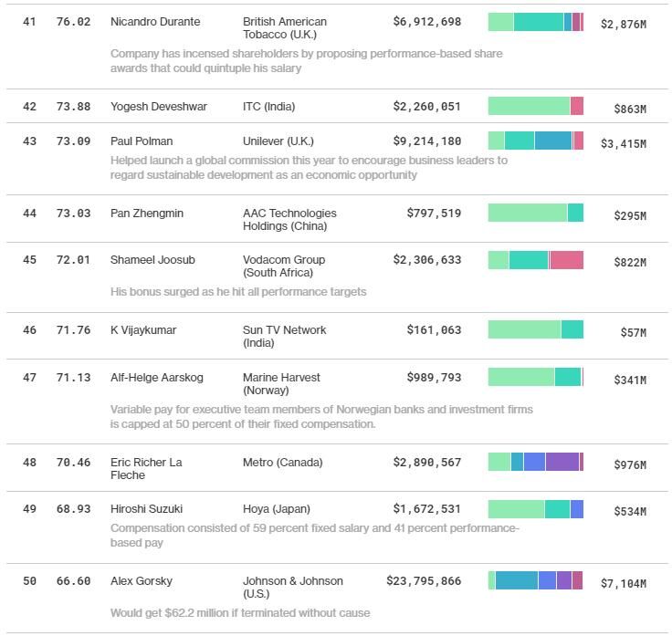The width and height of the screenshot is (672, 636).
Task: Select the British American Tobacco company entry
Action: coord(284,27)
